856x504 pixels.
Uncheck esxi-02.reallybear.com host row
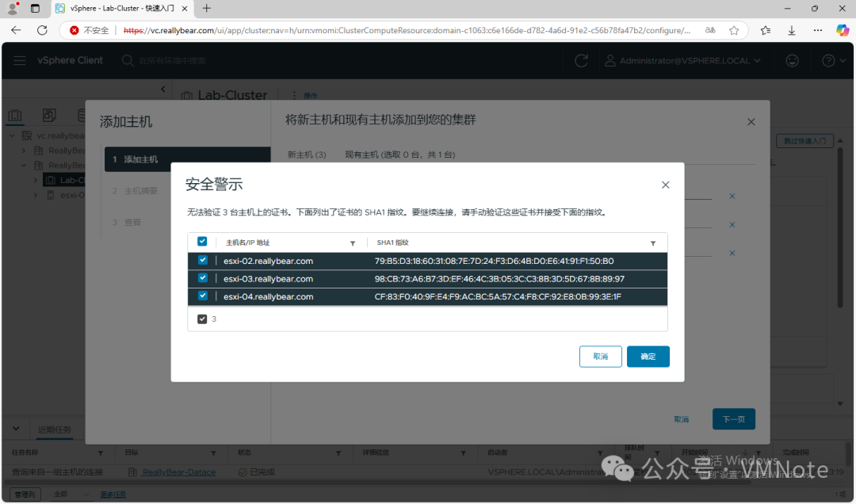pos(203,261)
